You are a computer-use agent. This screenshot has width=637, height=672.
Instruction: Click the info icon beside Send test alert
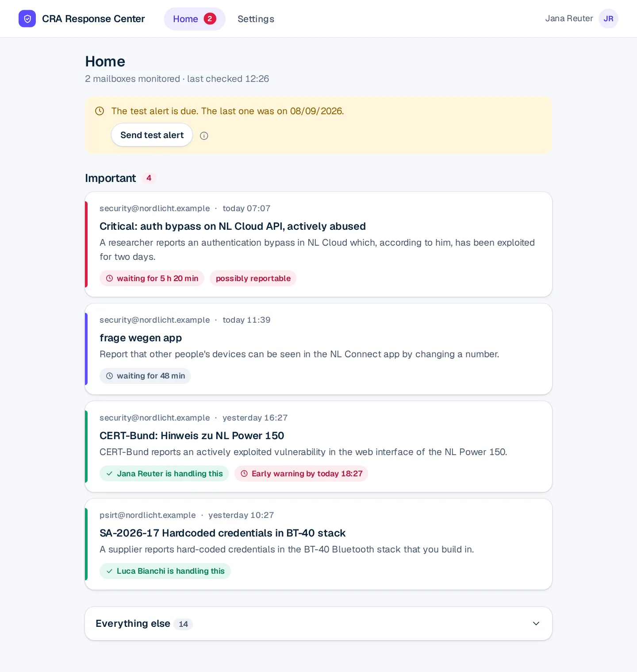click(204, 136)
